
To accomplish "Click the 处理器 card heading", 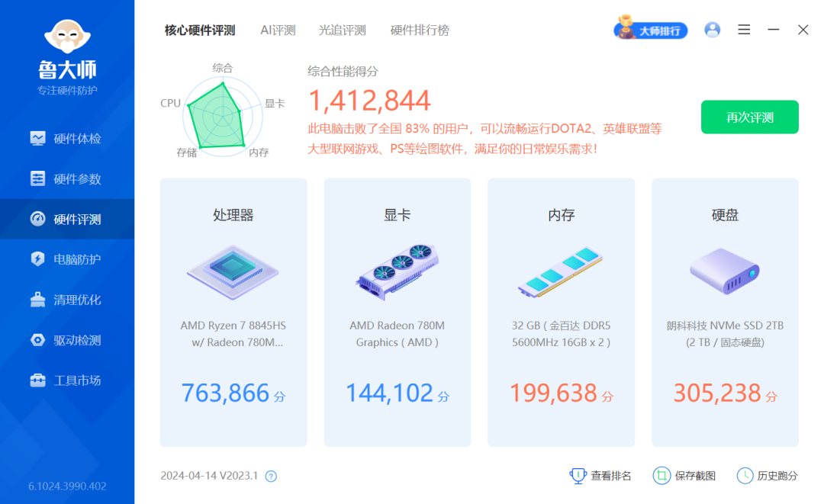I will coord(233,215).
